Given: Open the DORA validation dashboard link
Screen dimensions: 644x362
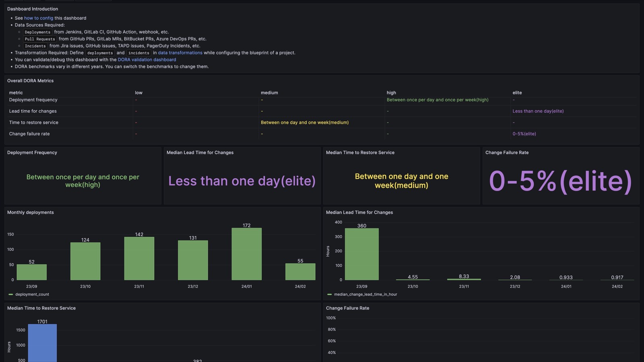Looking at the screenshot, I should (x=147, y=60).
